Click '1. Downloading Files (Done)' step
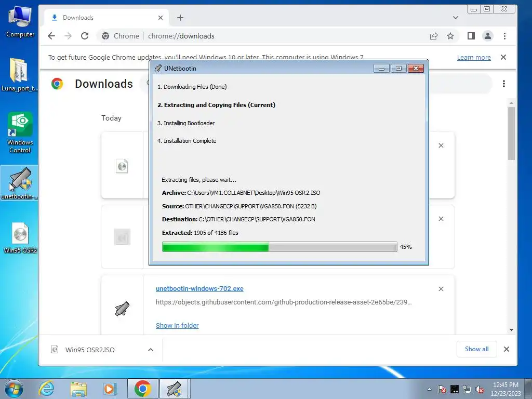 [192, 87]
